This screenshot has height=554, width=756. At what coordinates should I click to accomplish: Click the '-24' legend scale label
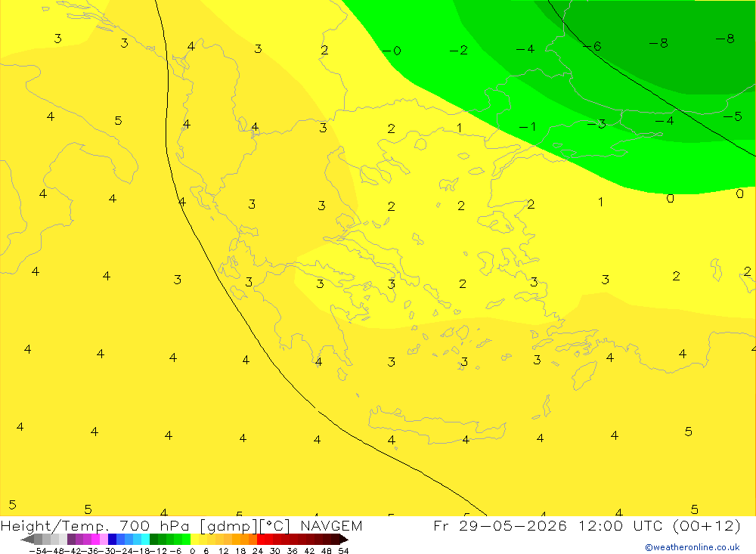(125, 551)
